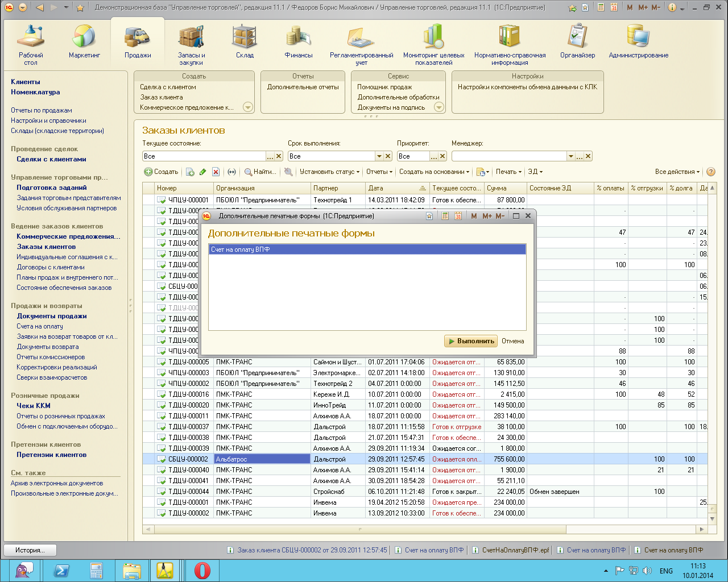Open the Продажи section tab
Viewport: 728px width, 582px height.
138,42
